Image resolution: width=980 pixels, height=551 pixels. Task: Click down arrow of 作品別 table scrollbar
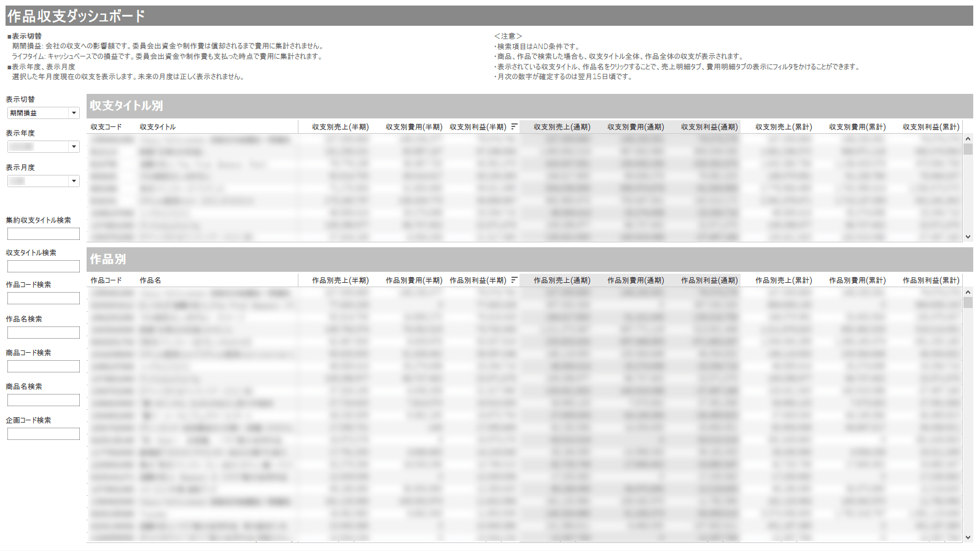point(968,538)
